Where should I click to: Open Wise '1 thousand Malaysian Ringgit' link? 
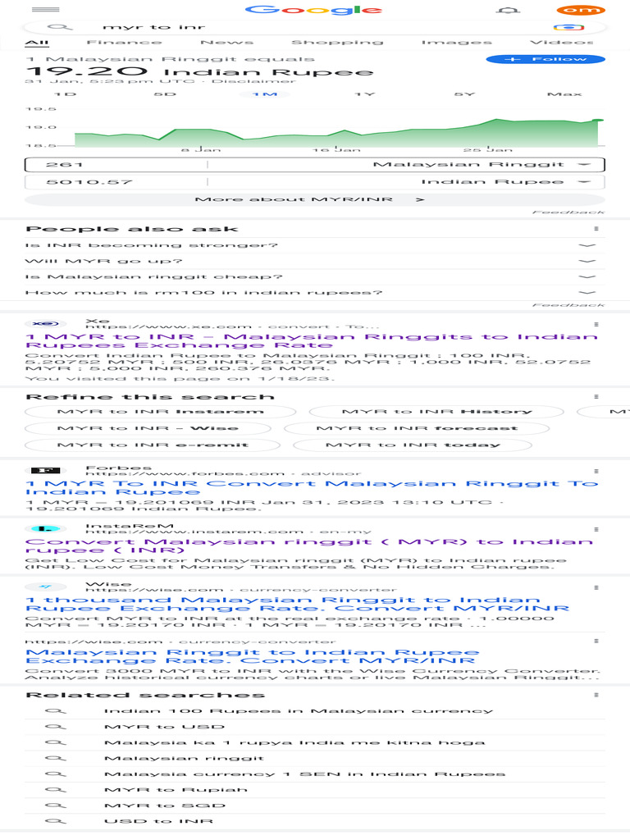click(297, 605)
